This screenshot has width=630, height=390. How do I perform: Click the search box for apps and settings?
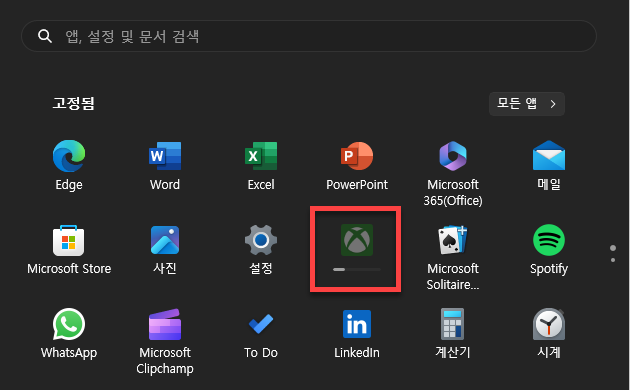(309, 36)
